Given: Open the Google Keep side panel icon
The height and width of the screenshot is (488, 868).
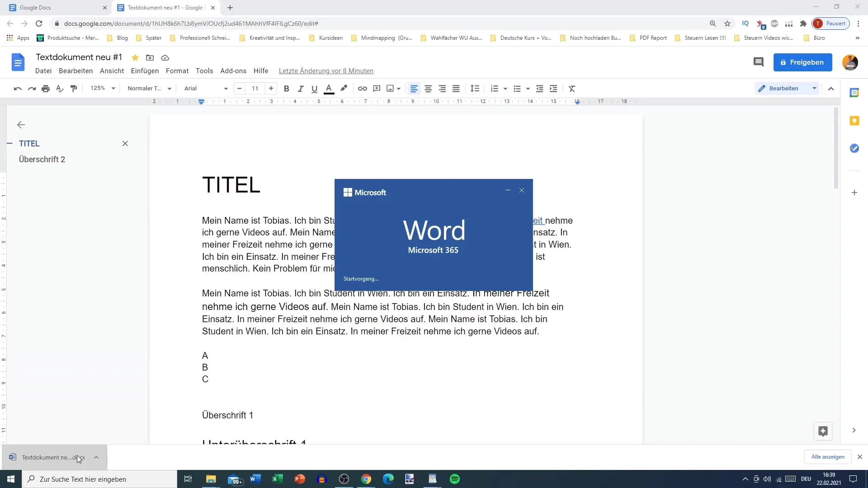Looking at the screenshot, I should (854, 121).
